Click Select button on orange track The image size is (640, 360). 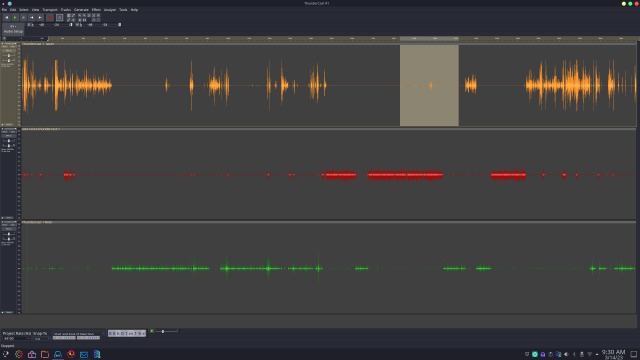pyautogui.click(x=9, y=124)
